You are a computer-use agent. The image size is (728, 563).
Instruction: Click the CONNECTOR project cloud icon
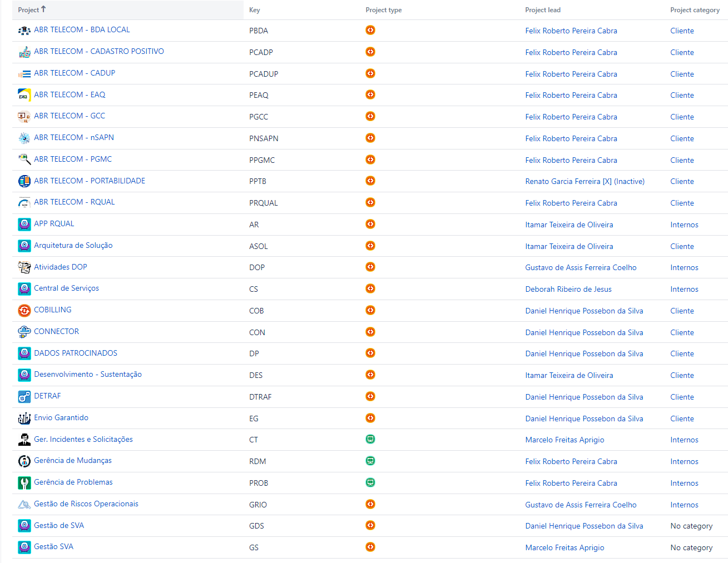click(x=24, y=332)
